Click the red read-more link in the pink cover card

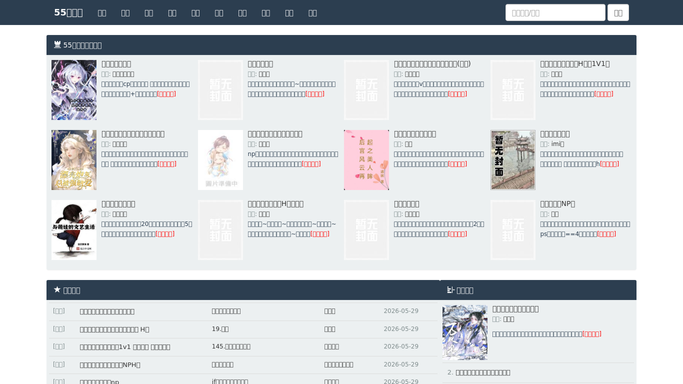pyautogui.click(x=457, y=164)
